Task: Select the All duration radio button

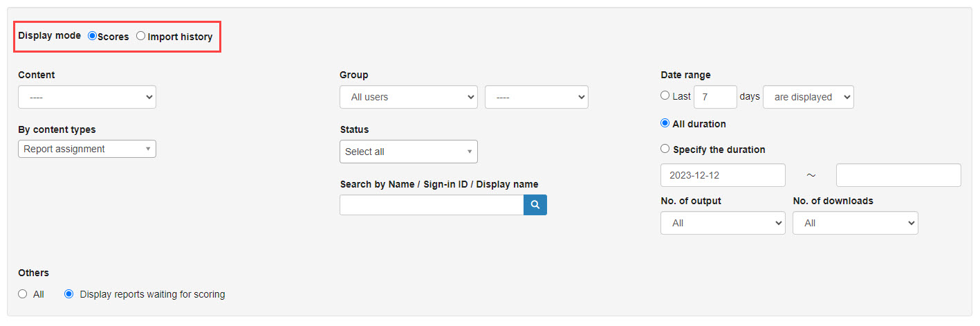Action: click(x=665, y=124)
